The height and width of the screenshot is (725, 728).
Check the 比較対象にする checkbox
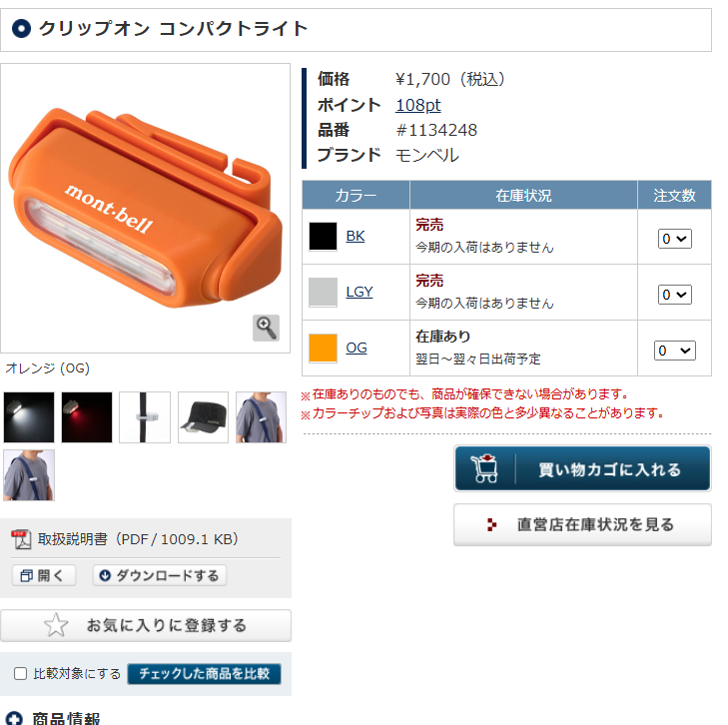pyautogui.click(x=20, y=673)
